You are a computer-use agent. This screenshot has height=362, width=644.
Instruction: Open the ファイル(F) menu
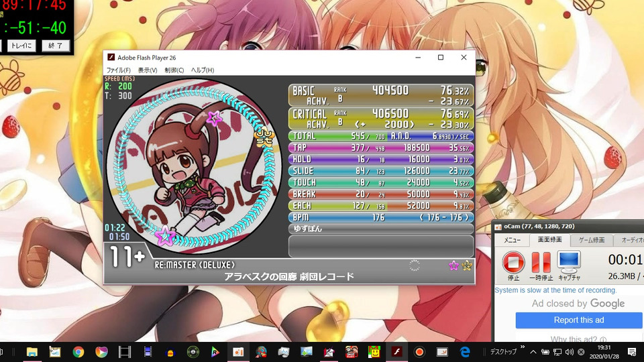[x=118, y=70]
